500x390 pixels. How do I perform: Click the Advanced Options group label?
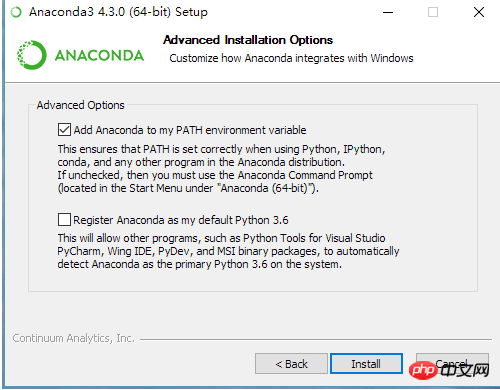coord(80,105)
